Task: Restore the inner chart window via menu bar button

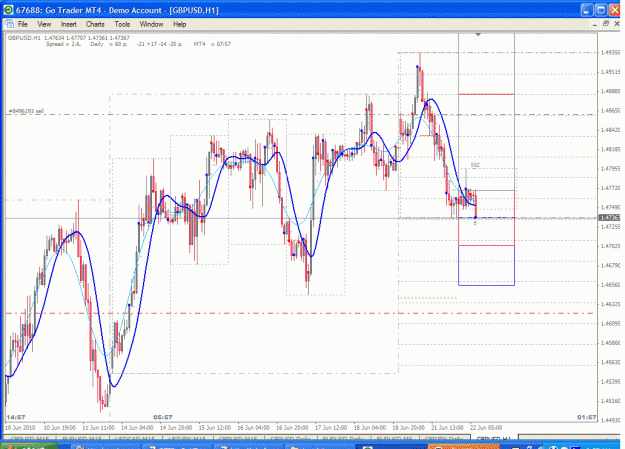Action: coord(606,24)
